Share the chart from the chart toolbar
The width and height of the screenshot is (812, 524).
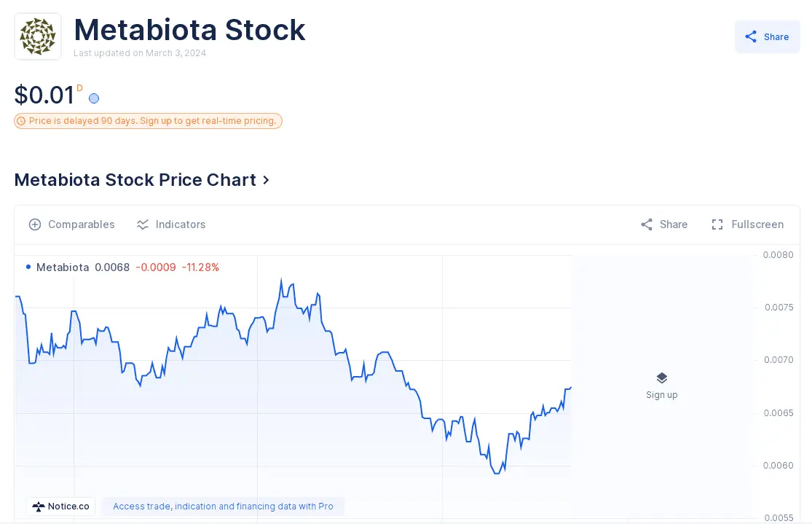click(663, 224)
